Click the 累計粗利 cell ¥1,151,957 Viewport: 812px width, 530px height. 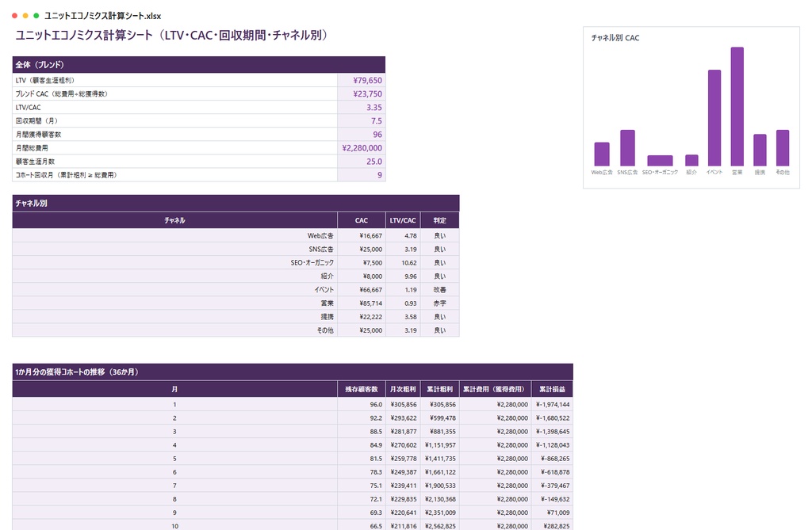[x=439, y=444]
